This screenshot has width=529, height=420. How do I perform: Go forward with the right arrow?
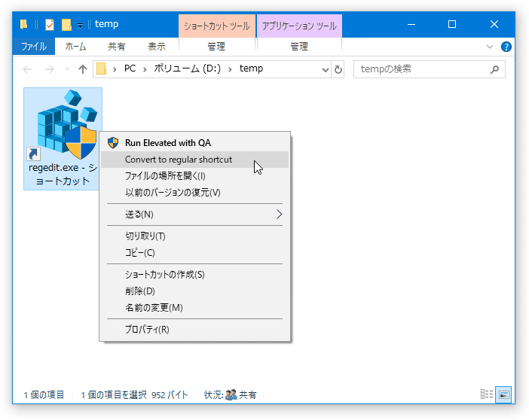point(49,69)
